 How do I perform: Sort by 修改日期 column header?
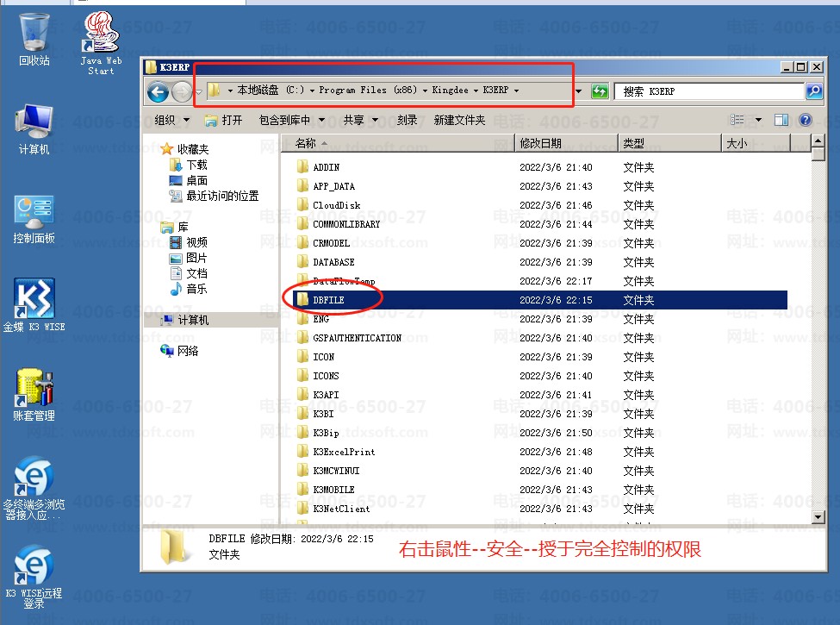tap(566, 143)
